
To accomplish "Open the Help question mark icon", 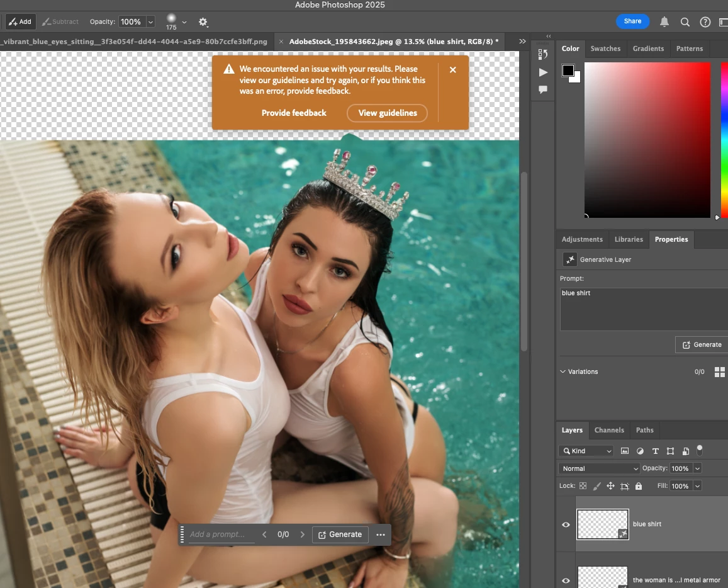I will pos(705,22).
